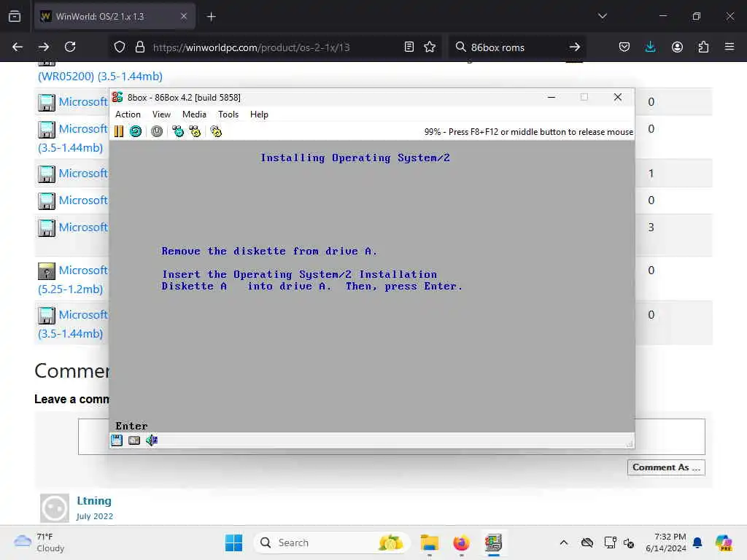Switch to Firefox in the taskbar
The height and width of the screenshot is (560, 747).
click(461, 542)
